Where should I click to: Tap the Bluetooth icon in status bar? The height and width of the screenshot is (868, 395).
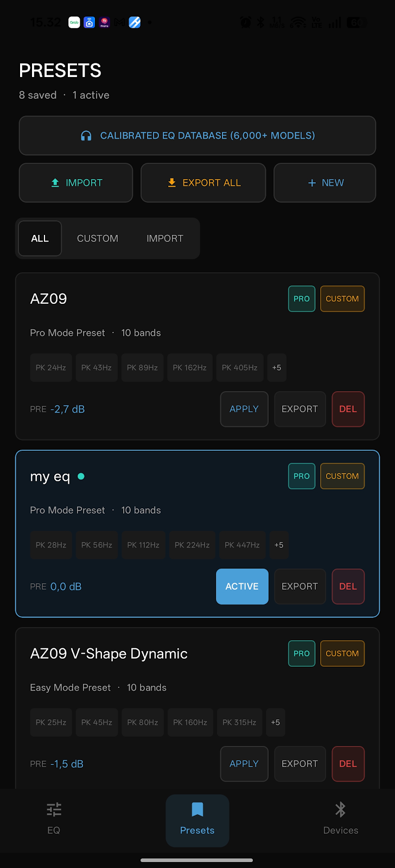[x=260, y=22]
